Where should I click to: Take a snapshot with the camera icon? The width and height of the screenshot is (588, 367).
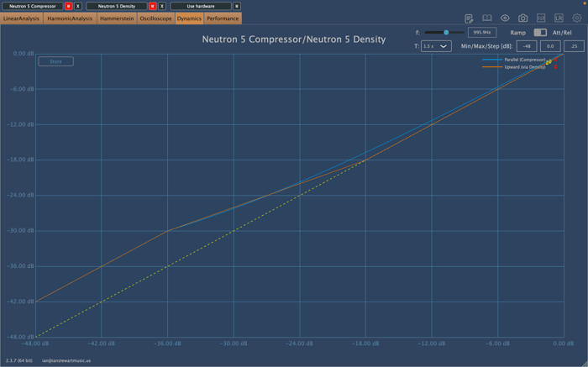[x=522, y=18]
